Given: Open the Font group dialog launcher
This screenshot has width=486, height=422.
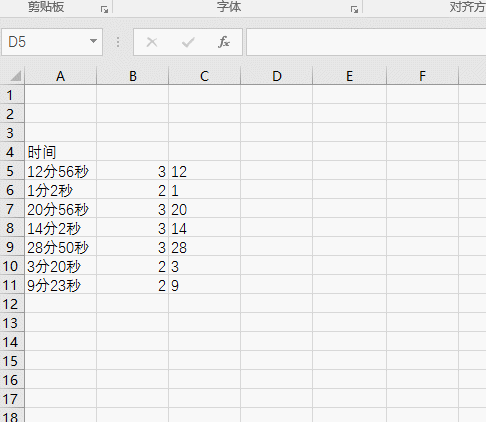Looking at the screenshot, I should click(x=354, y=10).
